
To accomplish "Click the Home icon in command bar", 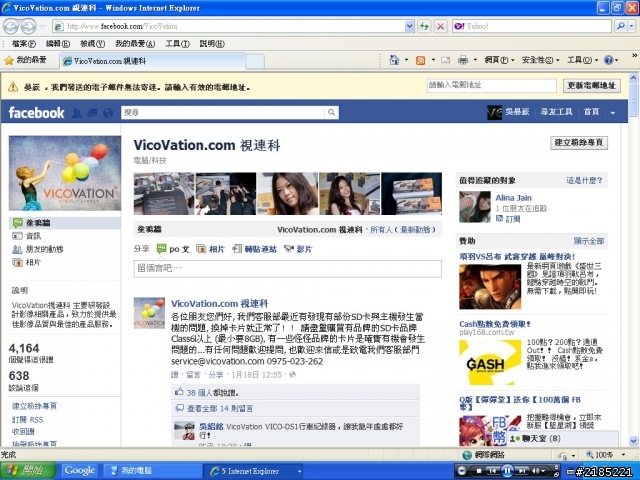I will [394, 60].
